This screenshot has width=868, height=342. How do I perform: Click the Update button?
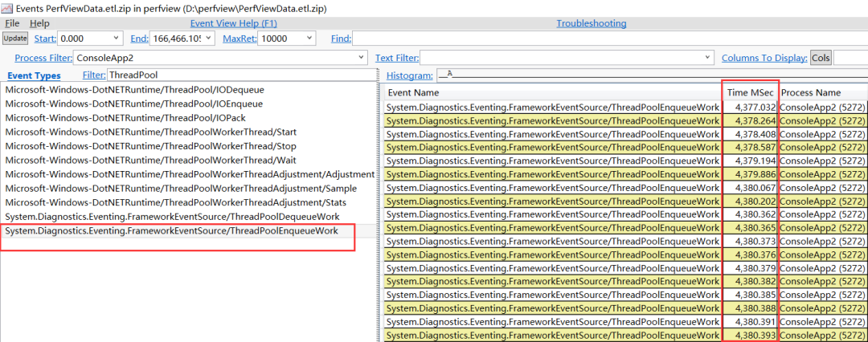(15, 39)
